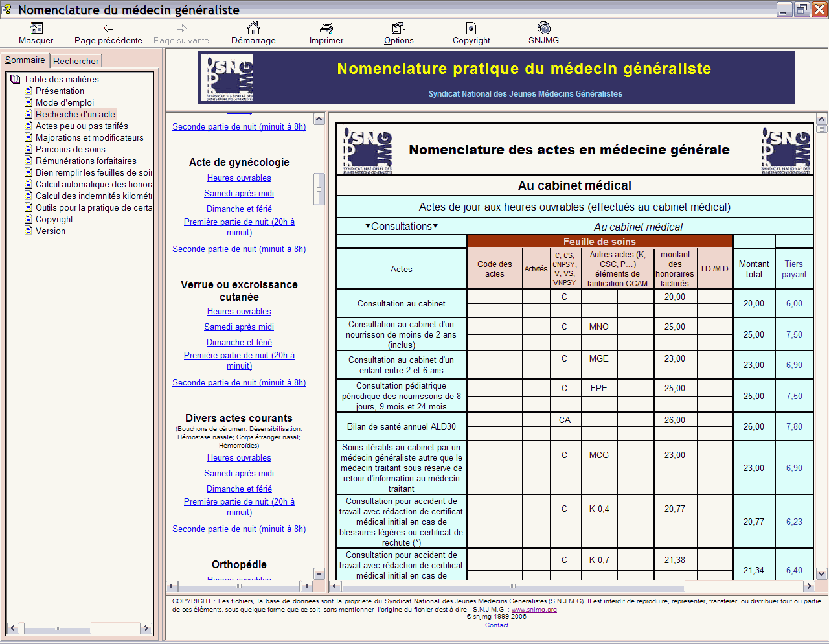The width and height of the screenshot is (829, 644).
Task: Click the MNO code cell
Action: 599,327
